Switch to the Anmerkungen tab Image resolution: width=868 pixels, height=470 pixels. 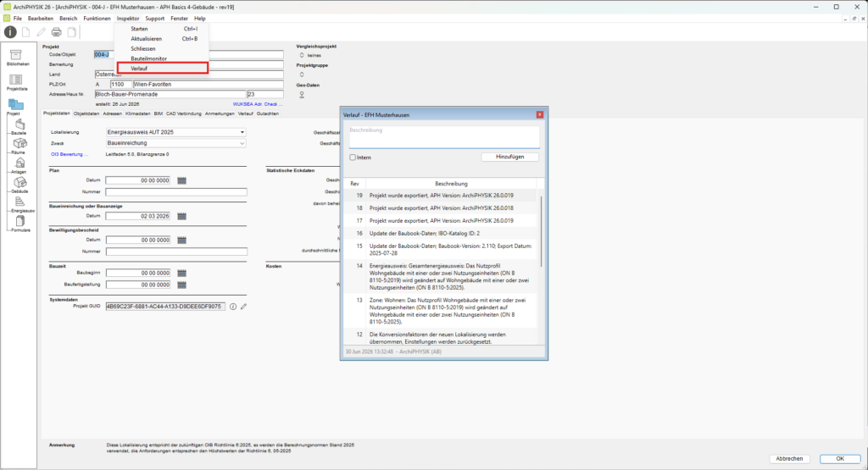220,113
